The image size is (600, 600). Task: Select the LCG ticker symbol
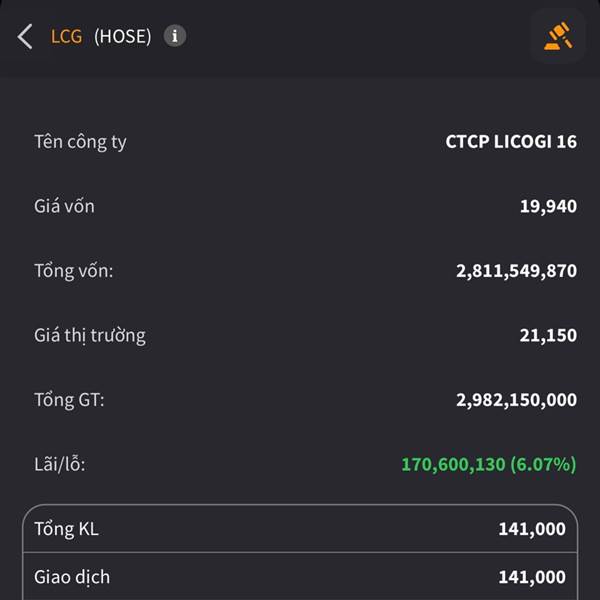click(67, 37)
